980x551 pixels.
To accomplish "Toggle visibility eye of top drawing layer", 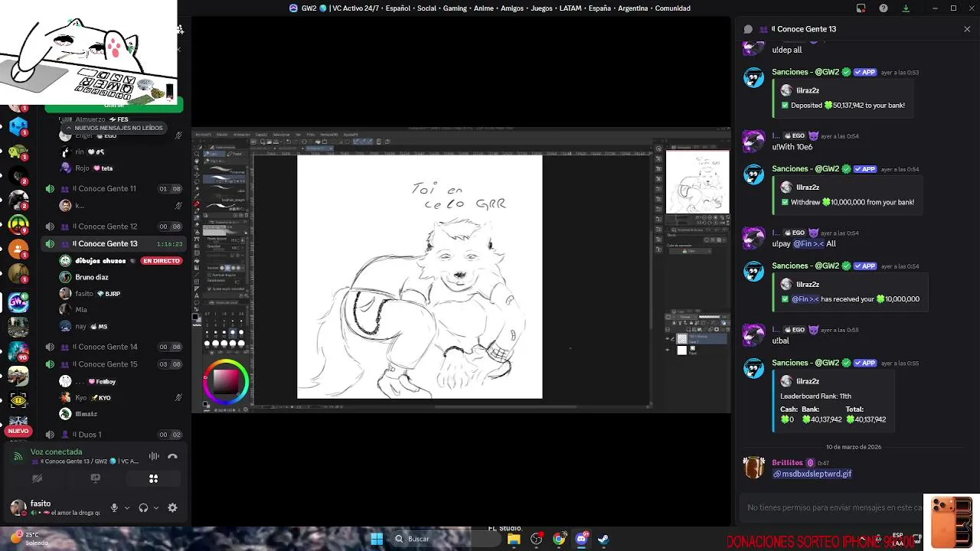I will point(668,338).
